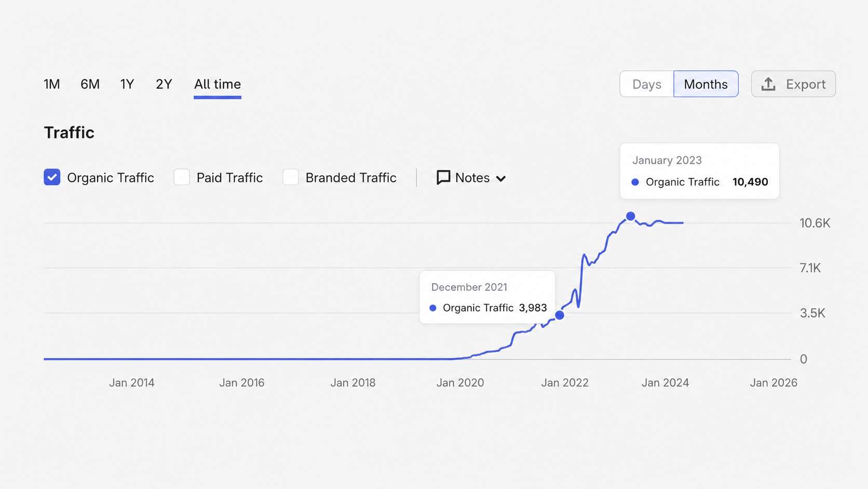This screenshot has height=489, width=868.
Task: Enable the Branded Traffic checkbox
Action: [291, 177]
